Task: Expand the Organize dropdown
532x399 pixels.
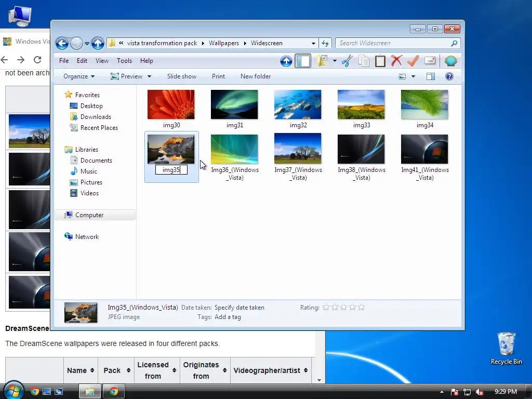Action: coord(79,76)
